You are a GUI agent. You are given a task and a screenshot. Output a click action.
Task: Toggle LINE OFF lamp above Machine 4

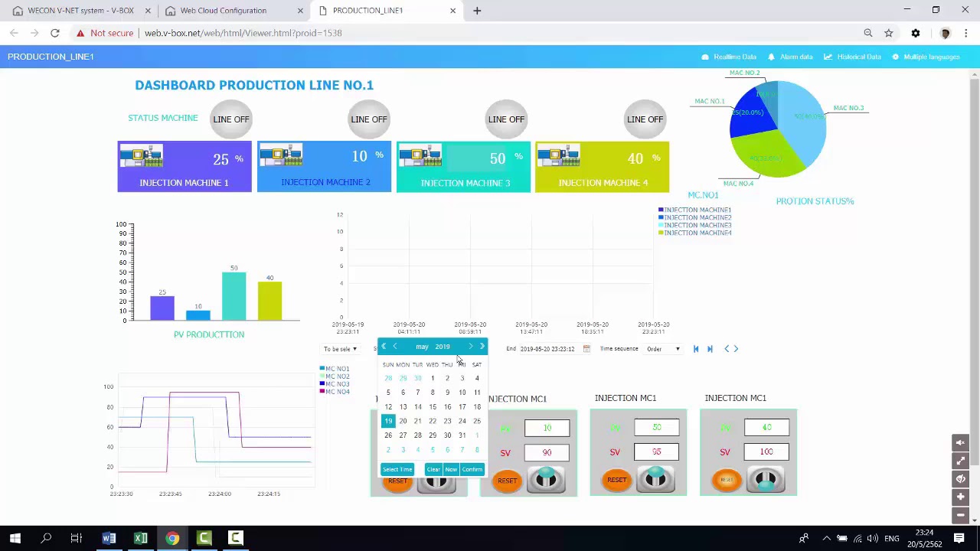coord(645,119)
